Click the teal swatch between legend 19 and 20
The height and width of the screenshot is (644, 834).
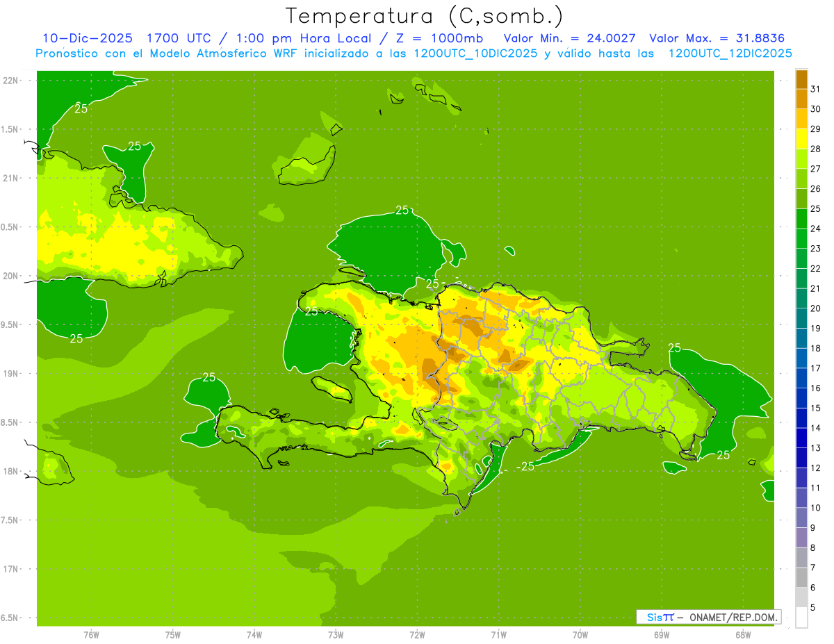click(801, 318)
